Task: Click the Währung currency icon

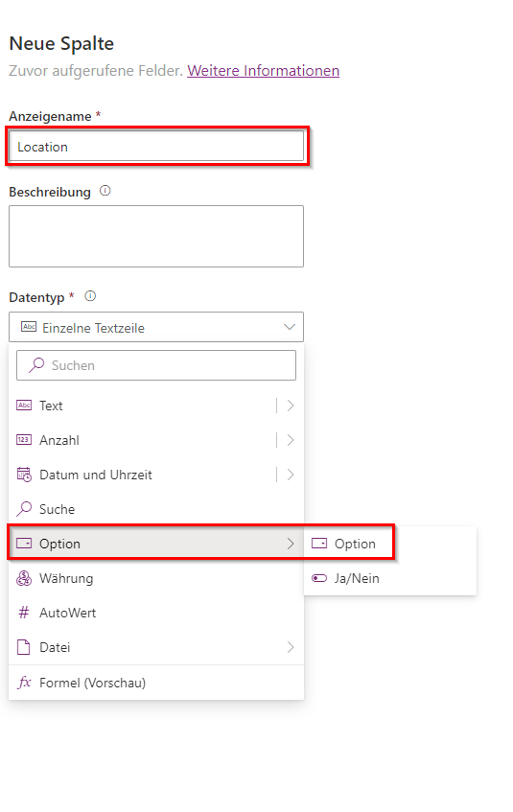Action: pos(24,578)
